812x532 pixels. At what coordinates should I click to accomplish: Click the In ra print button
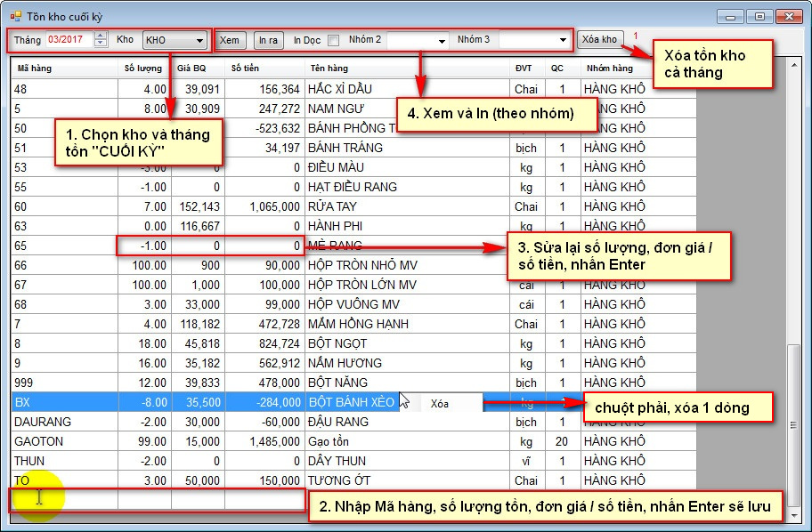tap(268, 40)
